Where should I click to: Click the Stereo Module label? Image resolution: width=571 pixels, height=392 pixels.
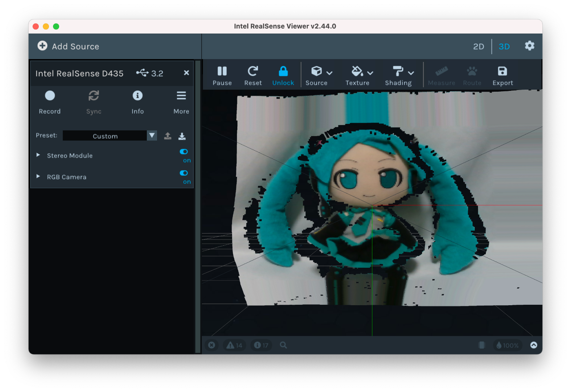70,156
